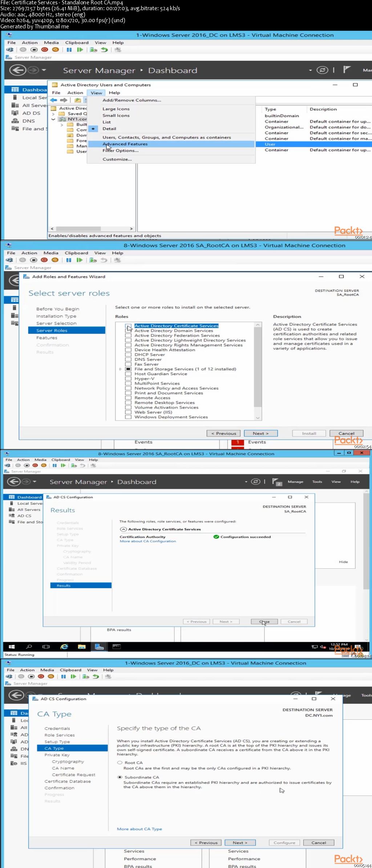Expand Saved Queries node in ADUC tree
This screenshot has width=372, height=868.
point(53,114)
